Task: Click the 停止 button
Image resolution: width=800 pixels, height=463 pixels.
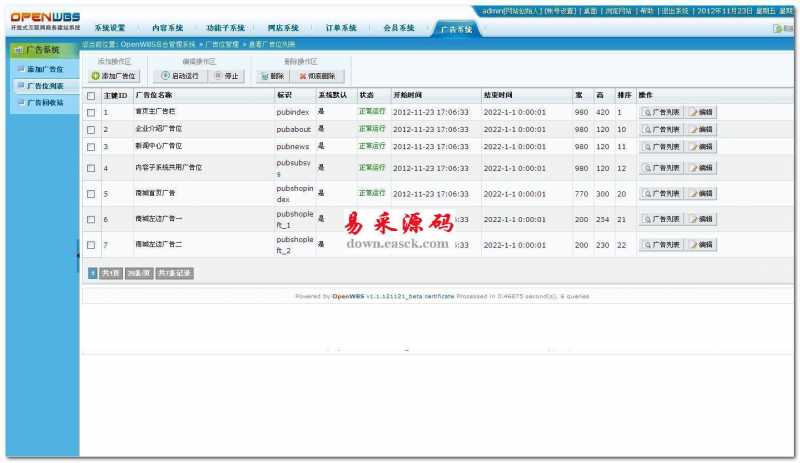Action: click(226, 76)
